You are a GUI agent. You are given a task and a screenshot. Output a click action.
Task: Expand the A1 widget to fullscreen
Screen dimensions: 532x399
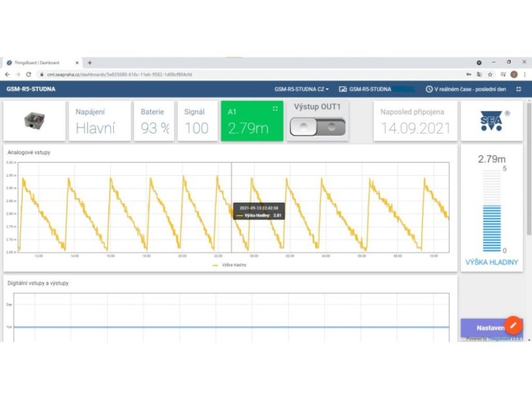pyautogui.click(x=275, y=109)
